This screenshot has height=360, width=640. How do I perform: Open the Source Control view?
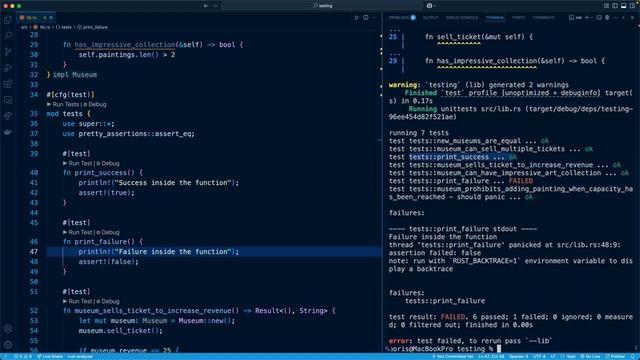click(8, 51)
